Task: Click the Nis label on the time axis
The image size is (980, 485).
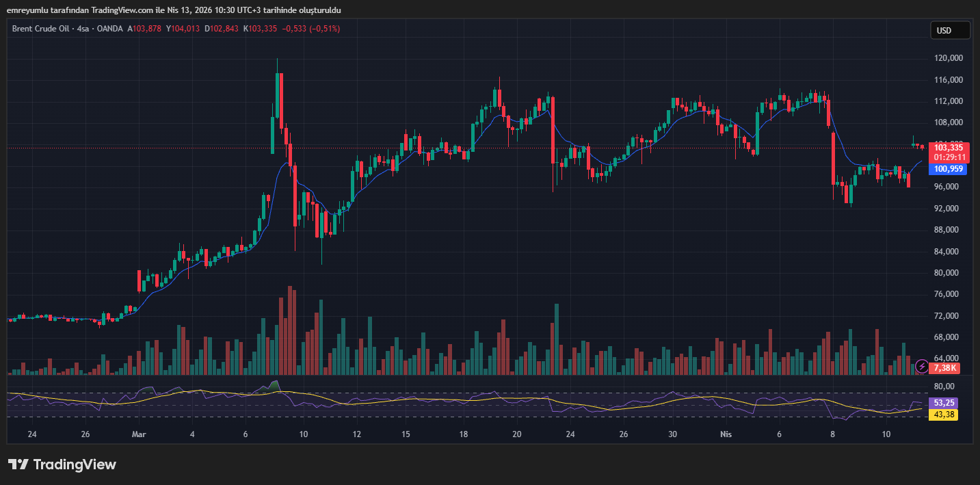Action: (726, 434)
